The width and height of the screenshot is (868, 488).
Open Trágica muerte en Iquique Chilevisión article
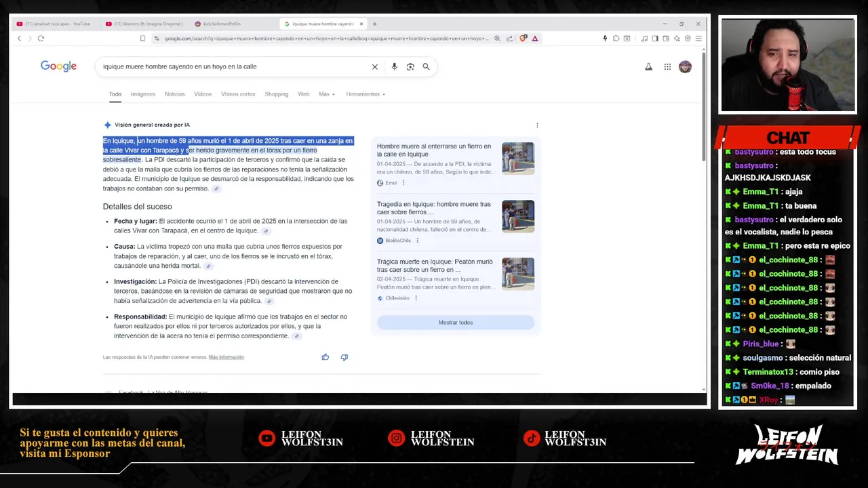click(x=435, y=266)
